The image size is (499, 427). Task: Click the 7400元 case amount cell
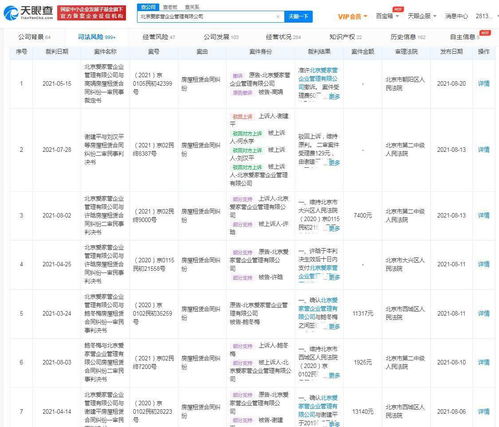click(363, 216)
